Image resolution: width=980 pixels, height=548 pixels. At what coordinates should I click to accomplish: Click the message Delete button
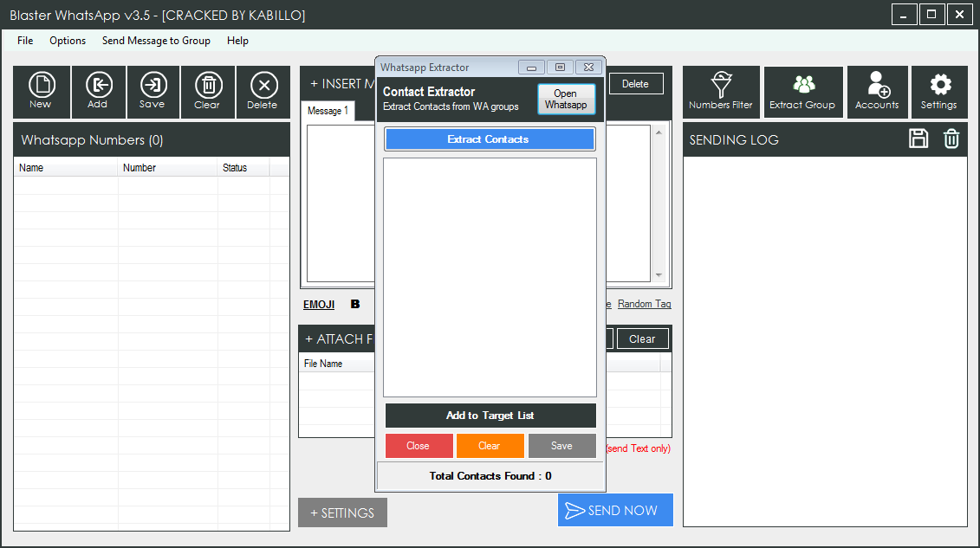point(636,84)
